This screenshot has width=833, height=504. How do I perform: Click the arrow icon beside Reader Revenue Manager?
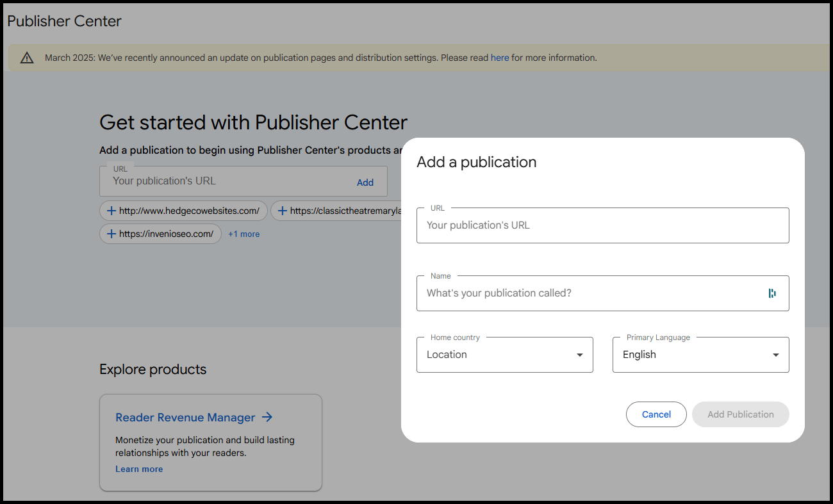coord(267,417)
